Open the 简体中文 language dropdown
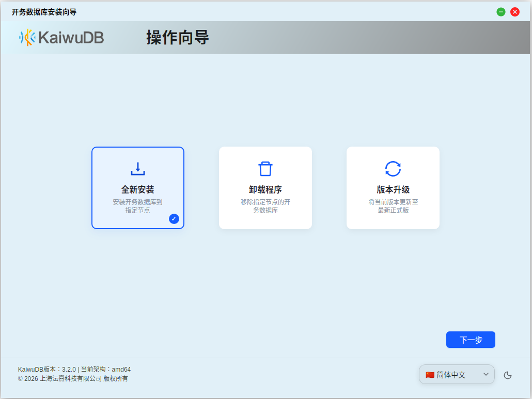532x399 pixels. [457, 374]
